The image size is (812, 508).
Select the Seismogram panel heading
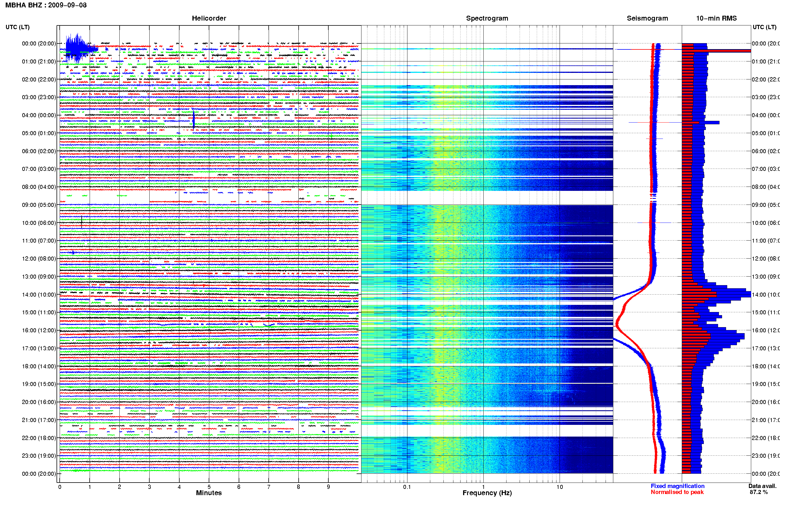647,18
